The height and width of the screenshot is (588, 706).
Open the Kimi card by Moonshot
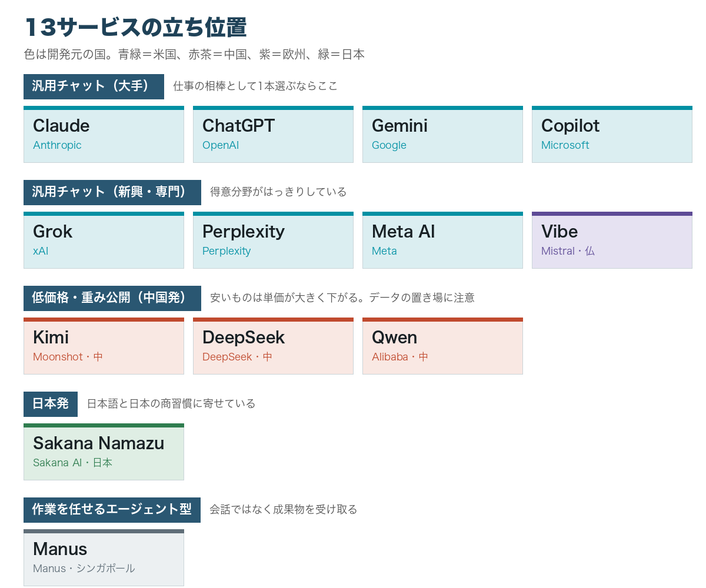coord(104,346)
